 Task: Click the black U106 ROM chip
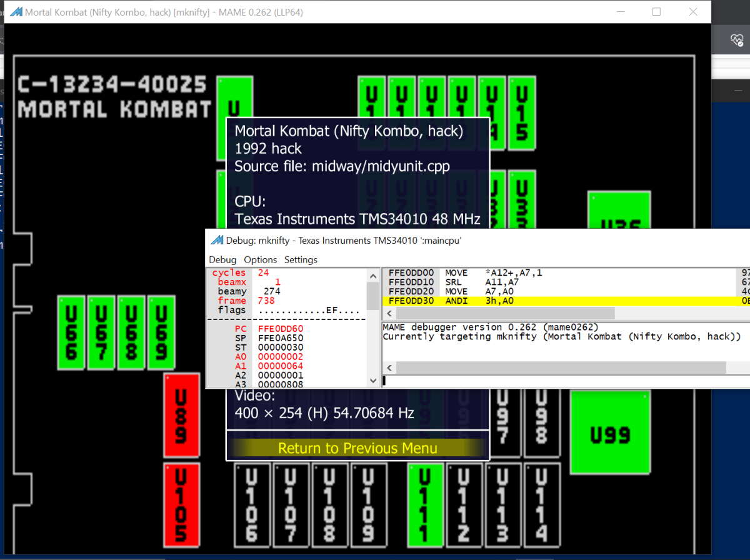[x=251, y=505]
